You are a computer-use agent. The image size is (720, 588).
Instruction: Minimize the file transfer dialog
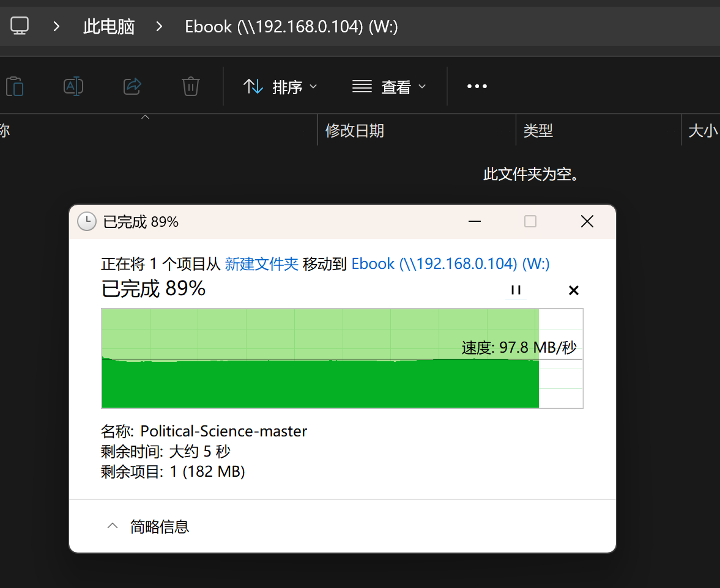[x=475, y=221]
